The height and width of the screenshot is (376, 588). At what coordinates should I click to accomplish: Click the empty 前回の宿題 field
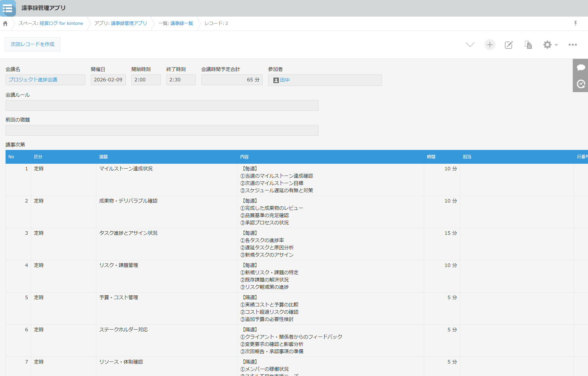(162, 131)
